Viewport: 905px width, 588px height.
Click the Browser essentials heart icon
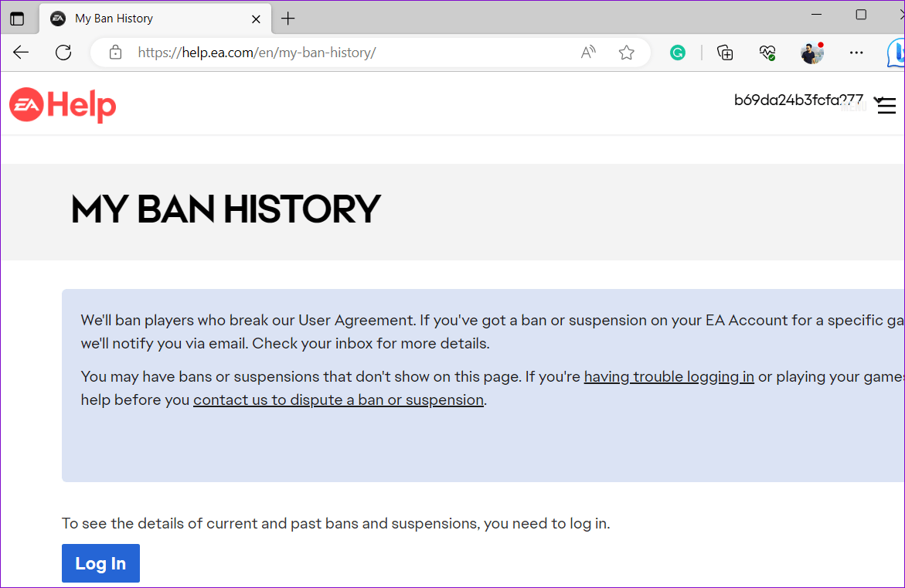click(x=767, y=53)
